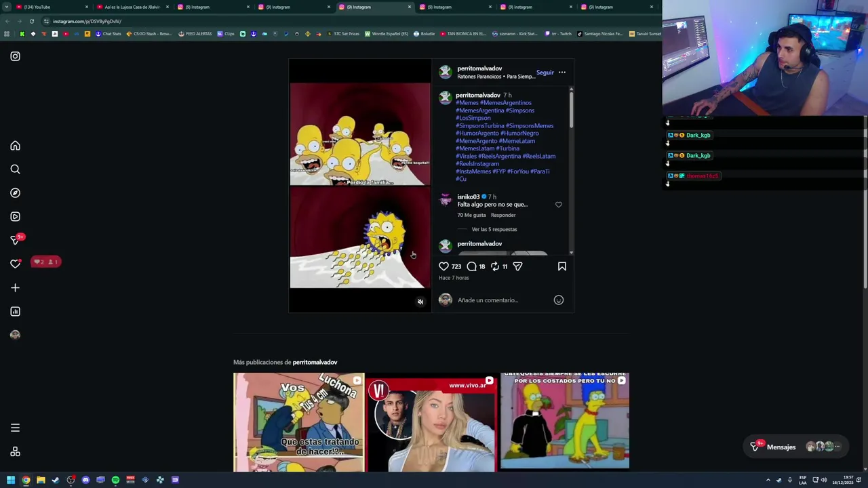Screen dimensions: 868x488
Task: Repost using the repost arrows icon
Action: [494, 266]
